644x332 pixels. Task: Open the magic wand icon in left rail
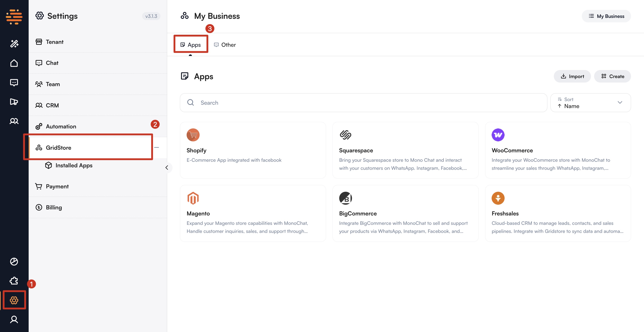tap(14, 44)
